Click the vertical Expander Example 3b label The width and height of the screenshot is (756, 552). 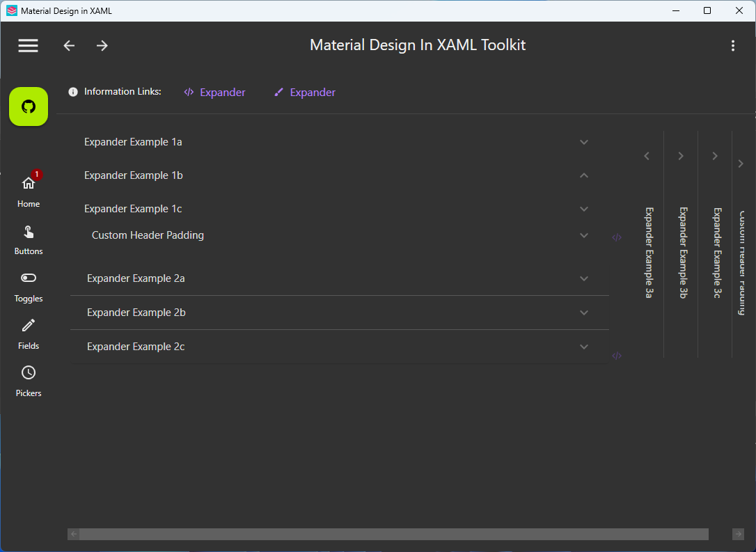click(x=683, y=253)
